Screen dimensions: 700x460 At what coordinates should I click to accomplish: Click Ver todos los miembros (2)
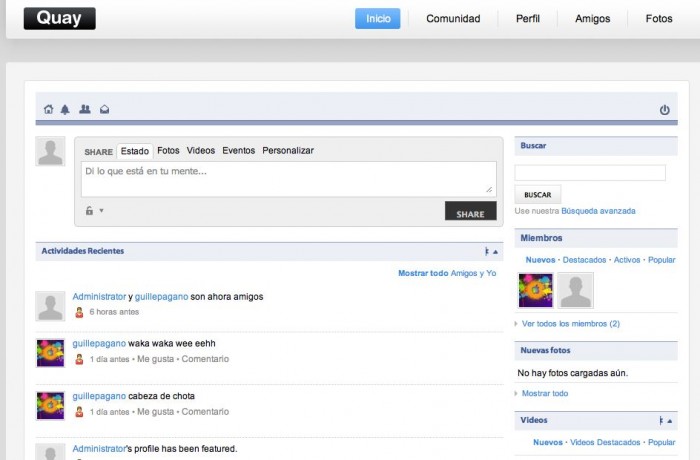[x=571, y=324]
